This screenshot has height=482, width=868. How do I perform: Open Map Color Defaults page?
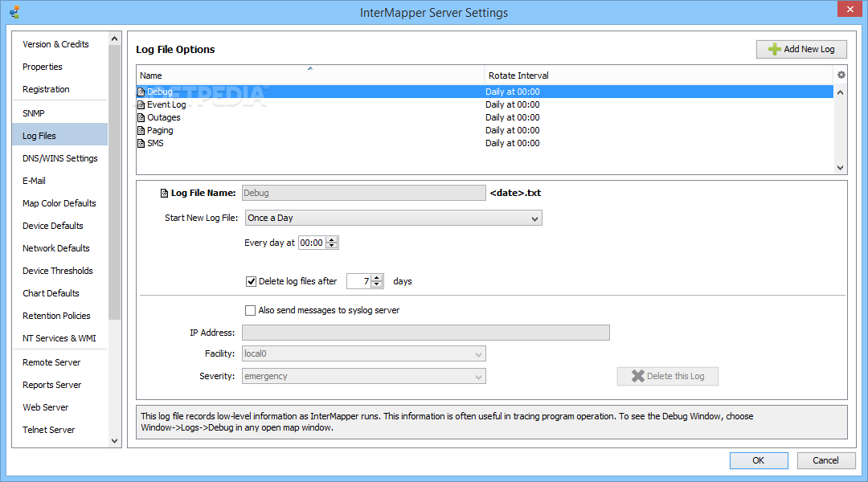59,204
